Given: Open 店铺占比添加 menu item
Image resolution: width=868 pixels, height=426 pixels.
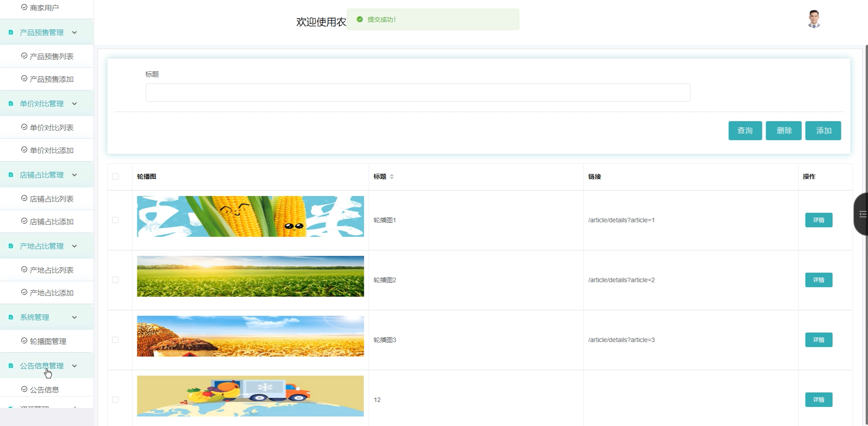Looking at the screenshot, I should (x=47, y=221).
